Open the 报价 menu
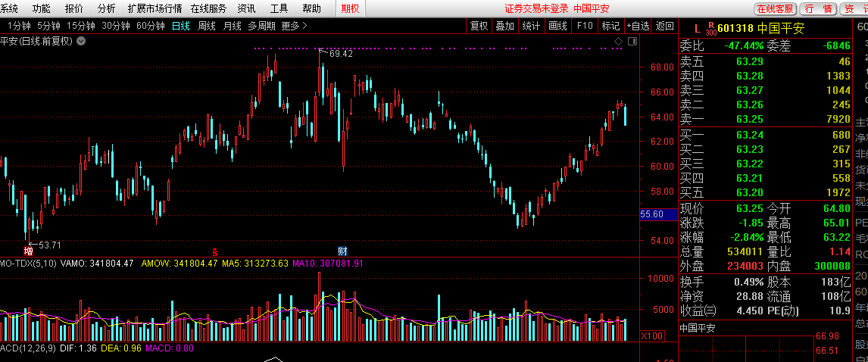Viewport: 868px width, 362px height. pyautogui.click(x=73, y=8)
